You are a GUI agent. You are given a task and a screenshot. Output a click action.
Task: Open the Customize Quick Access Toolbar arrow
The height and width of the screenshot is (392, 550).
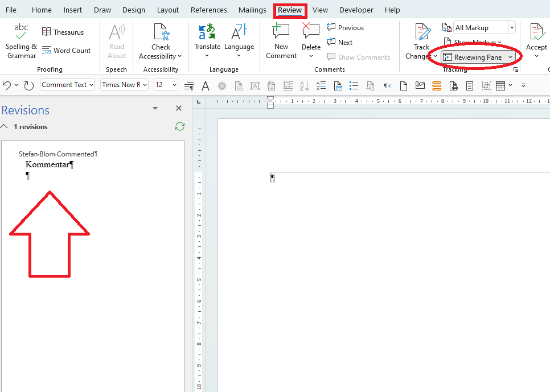pyautogui.click(x=523, y=85)
